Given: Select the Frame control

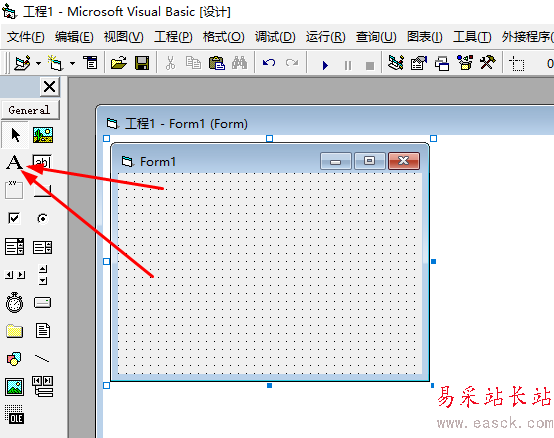Looking at the screenshot, I should [14, 190].
